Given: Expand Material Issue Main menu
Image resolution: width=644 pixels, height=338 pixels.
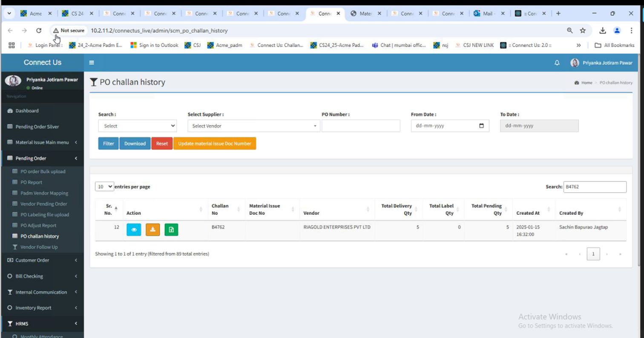Looking at the screenshot, I should coord(42,142).
